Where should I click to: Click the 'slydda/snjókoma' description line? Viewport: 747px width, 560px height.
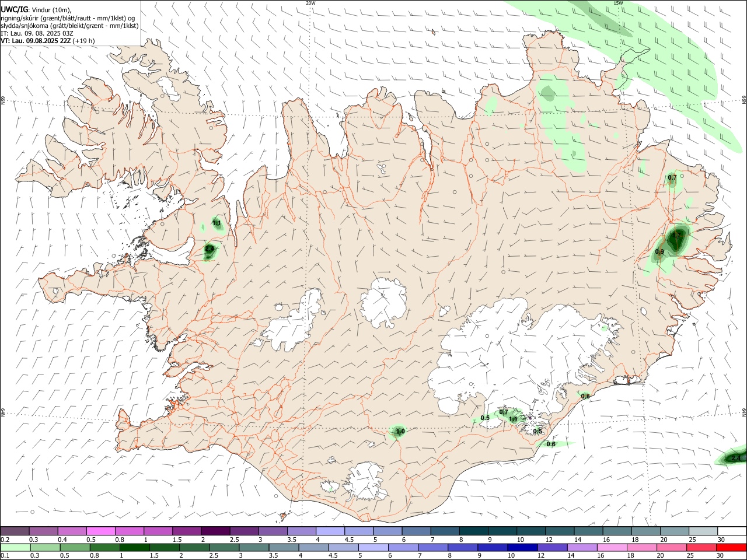70,26
